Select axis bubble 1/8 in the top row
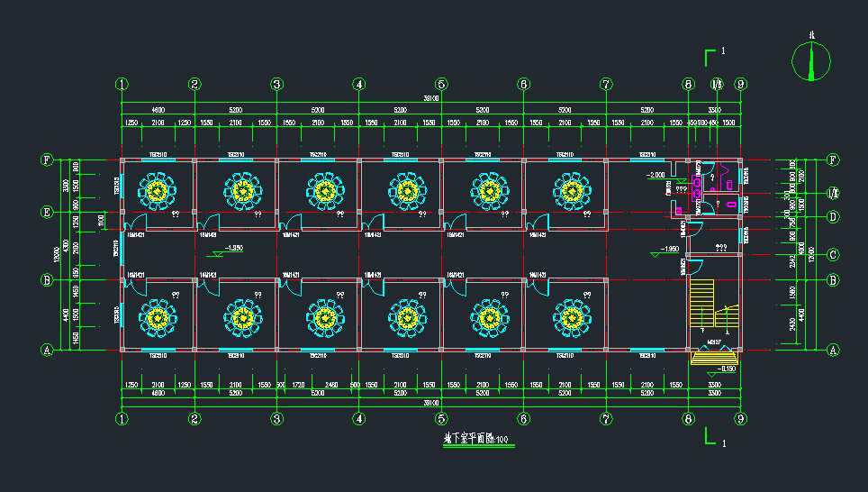 tap(717, 84)
